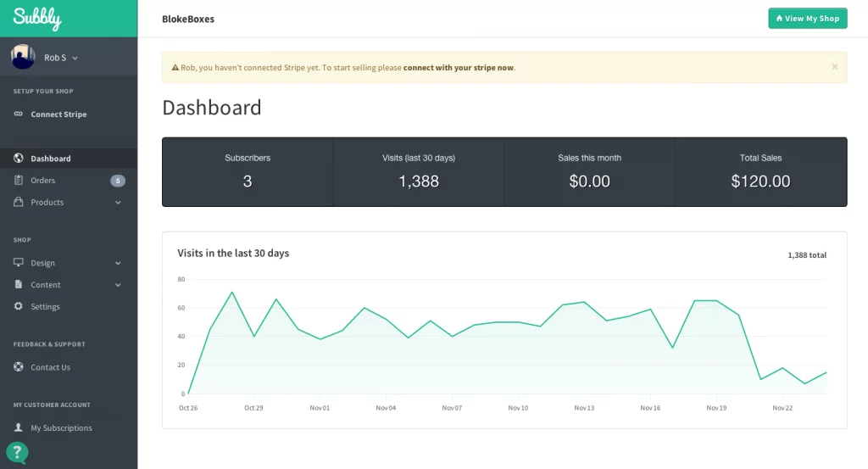Click the Subbly logo
This screenshot has height=469, width=868.
37,18
